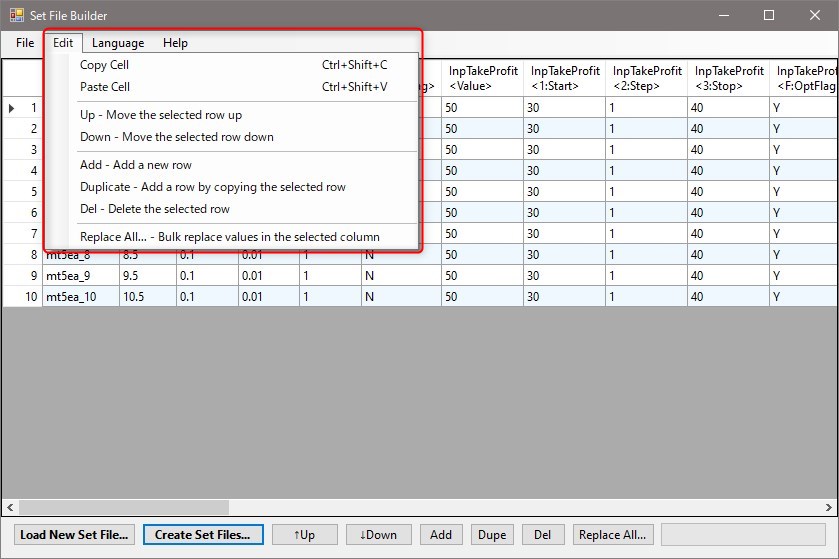Click the <1:Start> cell 30 in row 3
This screenshot has width=839, height=559.
565,149
